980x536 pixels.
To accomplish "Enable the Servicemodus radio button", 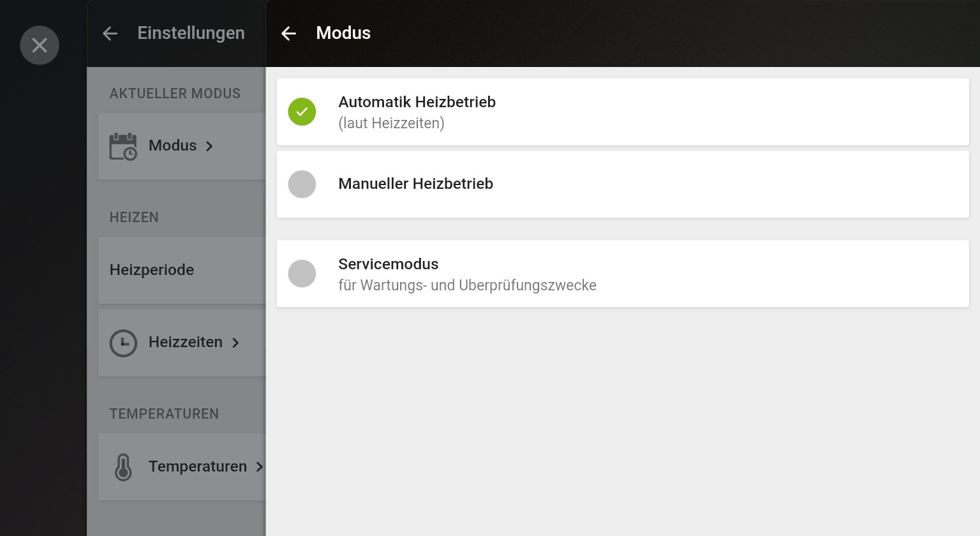I will point(302,274).
